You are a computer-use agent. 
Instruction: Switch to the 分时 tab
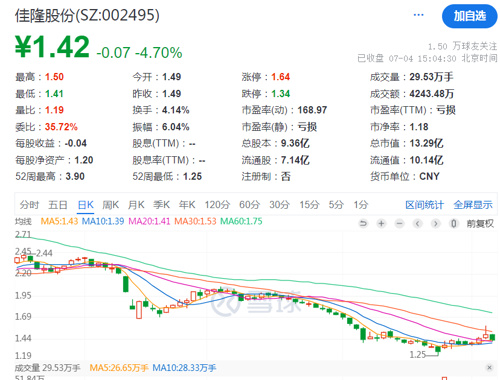29,205
